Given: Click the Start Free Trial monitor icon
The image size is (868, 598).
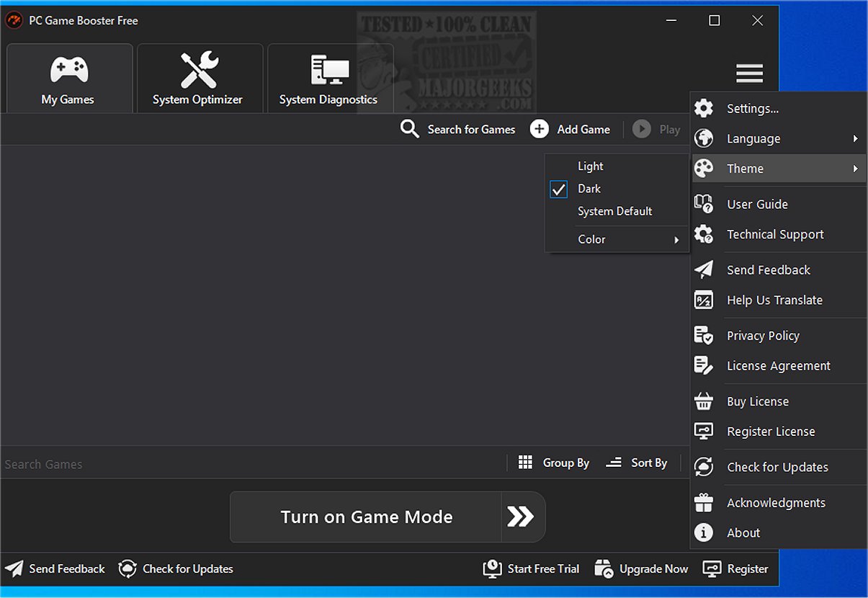Looking at the screenshot, I should 492,568.
